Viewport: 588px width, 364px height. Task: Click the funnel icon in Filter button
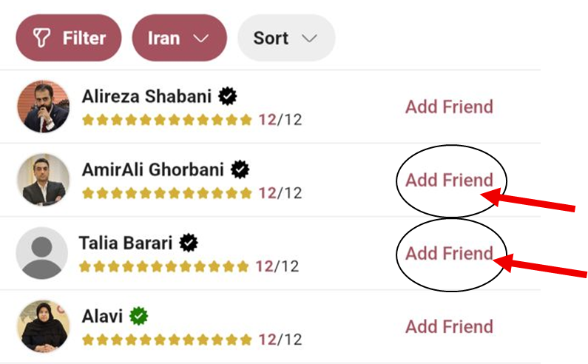(42, 38)
